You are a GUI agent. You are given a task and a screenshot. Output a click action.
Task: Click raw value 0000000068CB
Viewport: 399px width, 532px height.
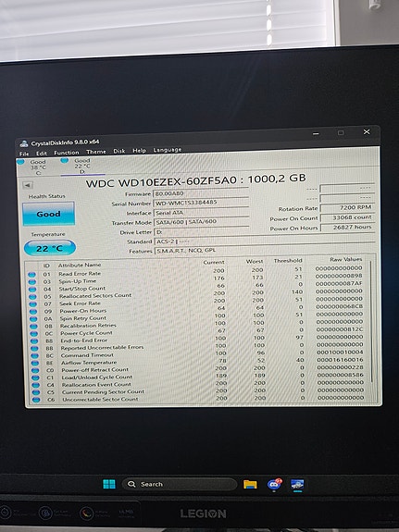(339, 306)
